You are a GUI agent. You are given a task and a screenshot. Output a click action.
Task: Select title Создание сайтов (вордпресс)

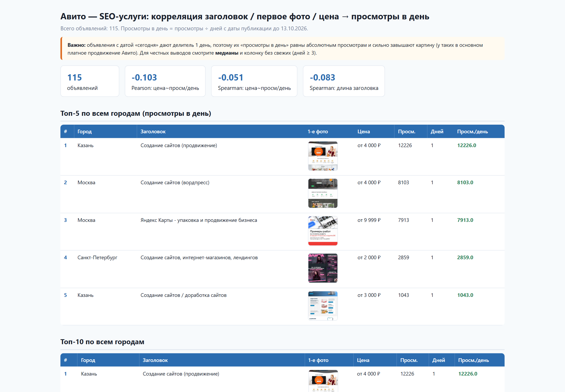click(x=175, y=182)
